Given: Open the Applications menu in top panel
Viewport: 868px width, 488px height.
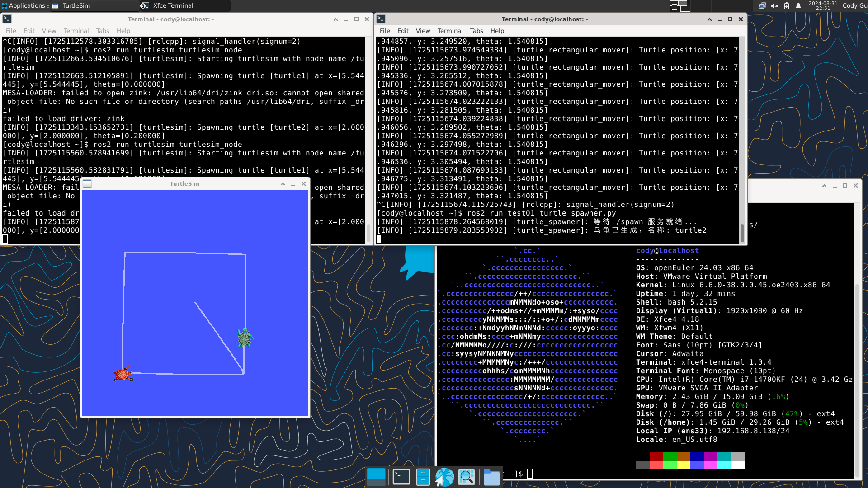Looking at the screenshot, I should click(24, 6).
